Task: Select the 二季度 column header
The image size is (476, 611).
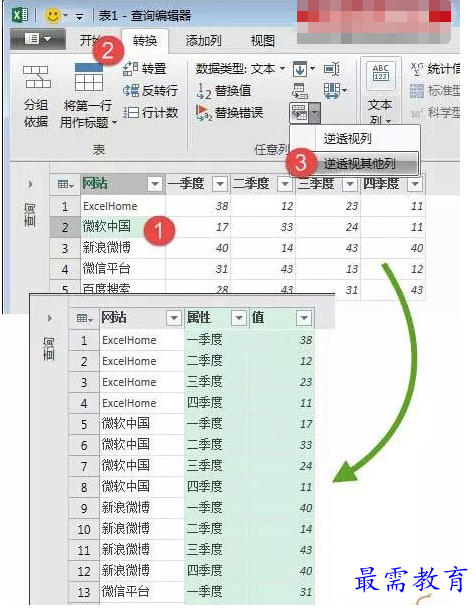Action: [x=251, y=184]
